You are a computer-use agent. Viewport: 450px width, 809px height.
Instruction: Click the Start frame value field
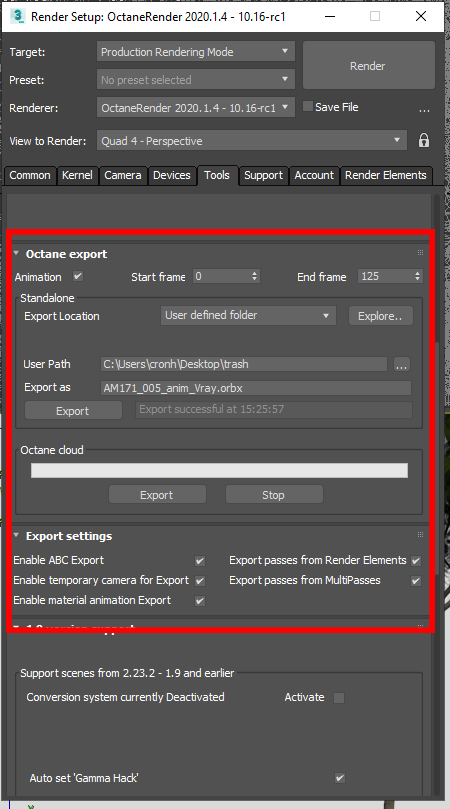click(222, 277)
